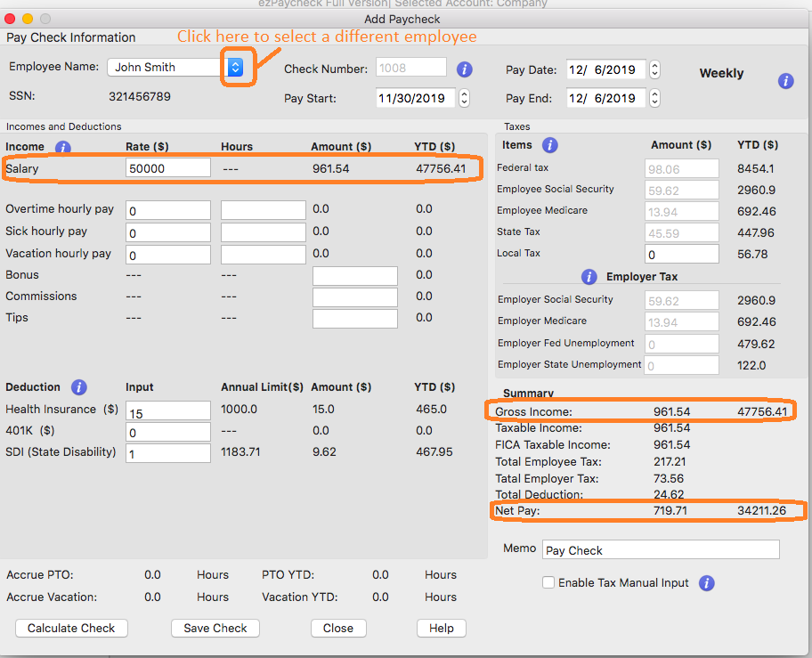
Task: Click info icon beside Weekly pay period
Action: pyautogui.click(x=785, y=81)
